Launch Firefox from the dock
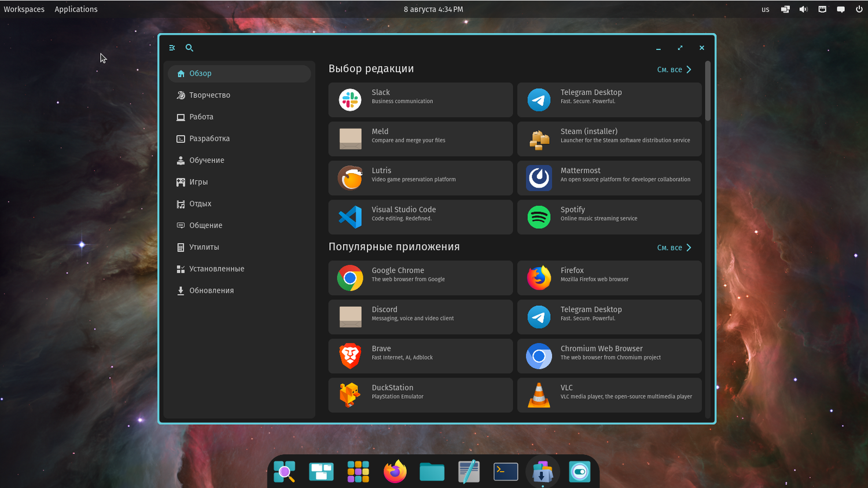The height and width of the screenshot is (488, 868). coord(395,472)
